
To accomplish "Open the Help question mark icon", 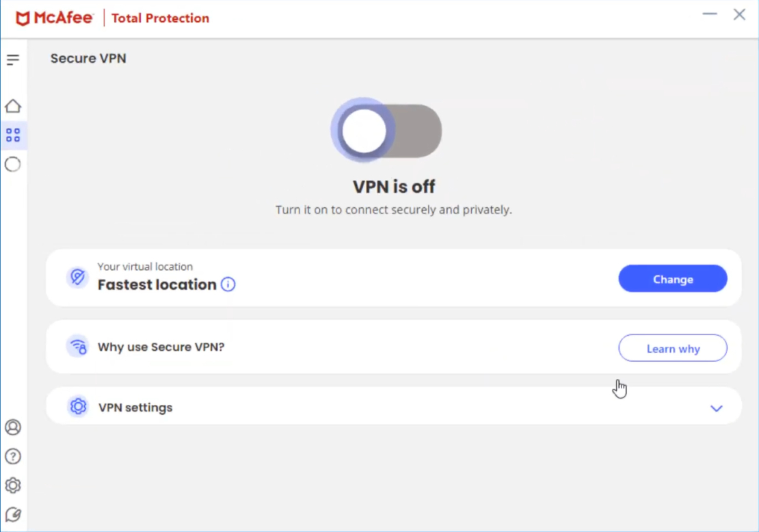I will point(13,456).
